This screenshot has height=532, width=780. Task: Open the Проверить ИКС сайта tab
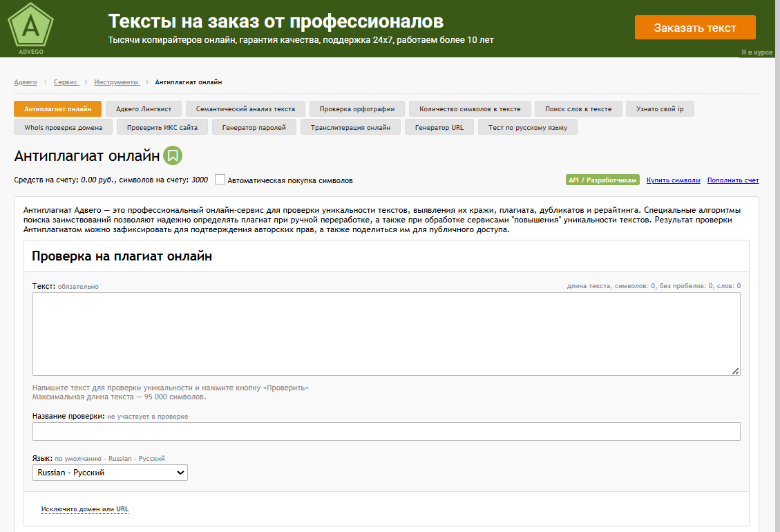click(x=162, y=127)
